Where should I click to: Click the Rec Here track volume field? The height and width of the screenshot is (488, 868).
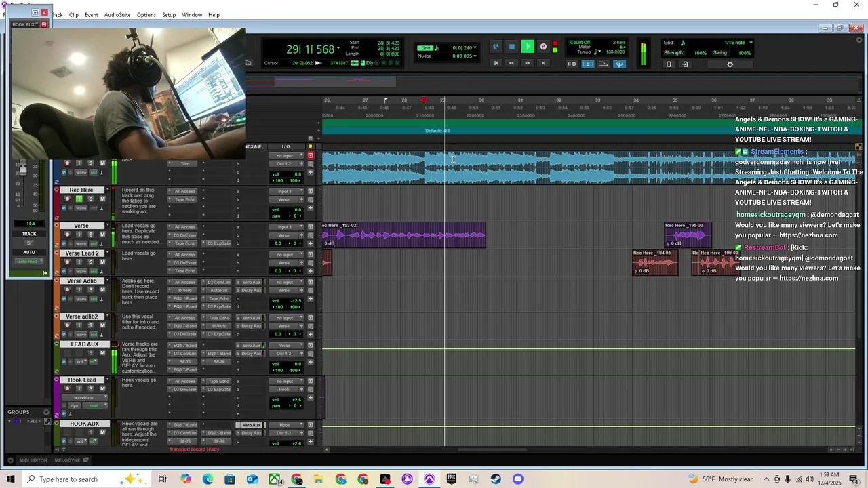click(288, 209)
